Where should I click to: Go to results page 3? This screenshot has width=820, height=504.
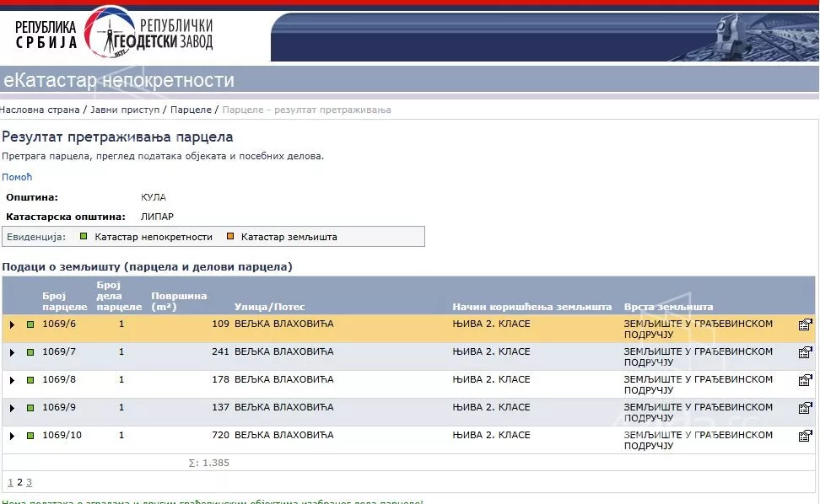pyautogui.click(x=29, y=483)
